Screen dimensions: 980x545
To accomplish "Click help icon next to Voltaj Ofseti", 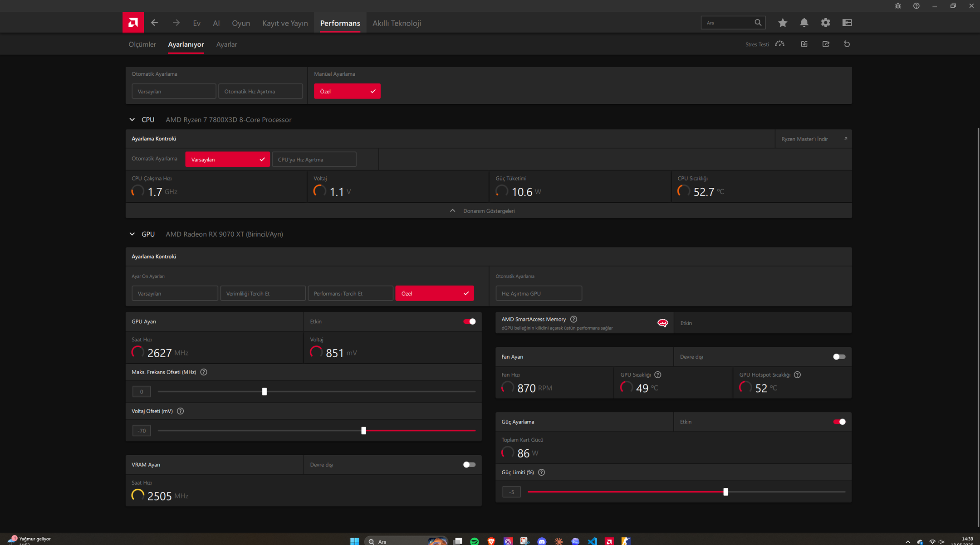I will 181,411.
